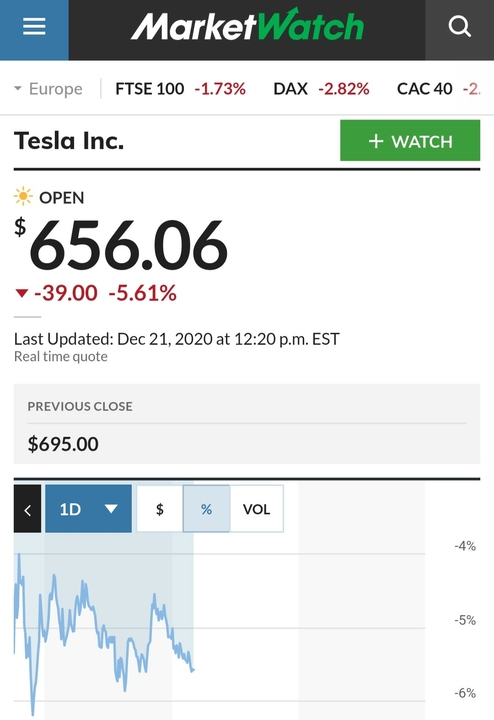Switch chart to percent view

pos(207,509)
